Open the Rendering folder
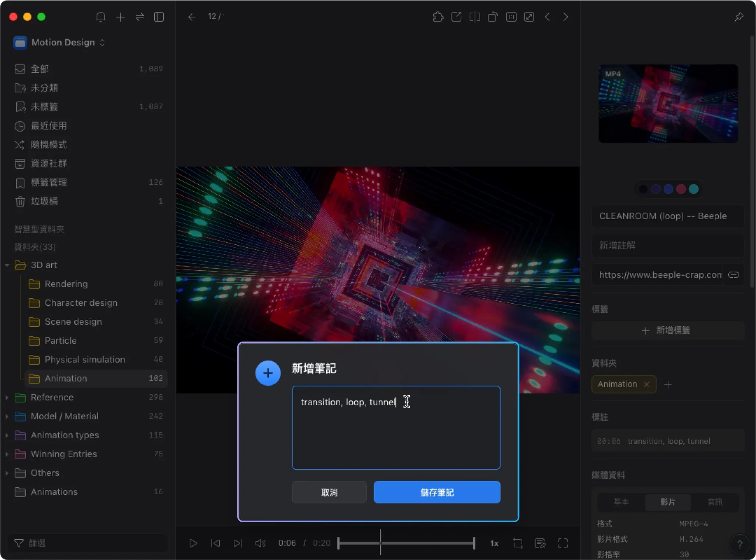 pos(96,284)
